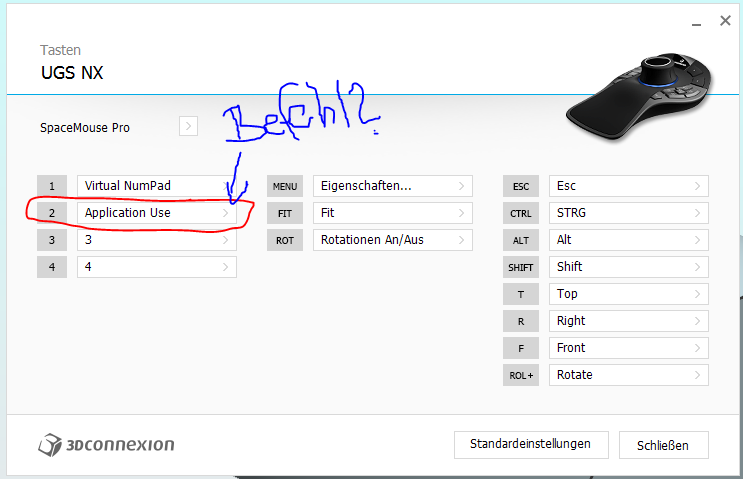Viewport: 743px width, 479px height.
Task: Click the Standardeinstellungen button
Action: [531, 444]
